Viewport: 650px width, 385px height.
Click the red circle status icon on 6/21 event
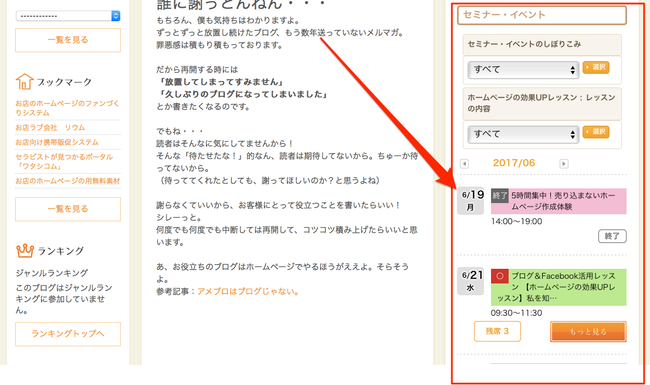(500, 276)
